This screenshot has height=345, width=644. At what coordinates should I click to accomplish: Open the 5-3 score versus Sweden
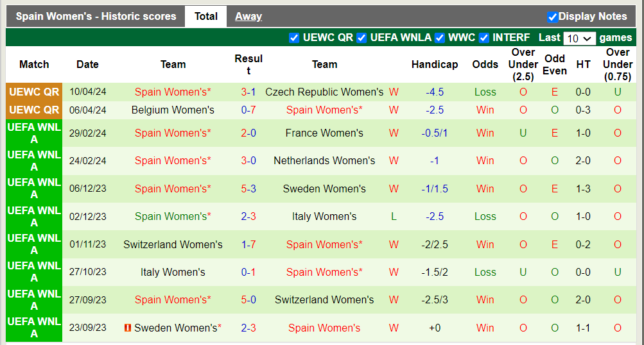click(248, 189)
